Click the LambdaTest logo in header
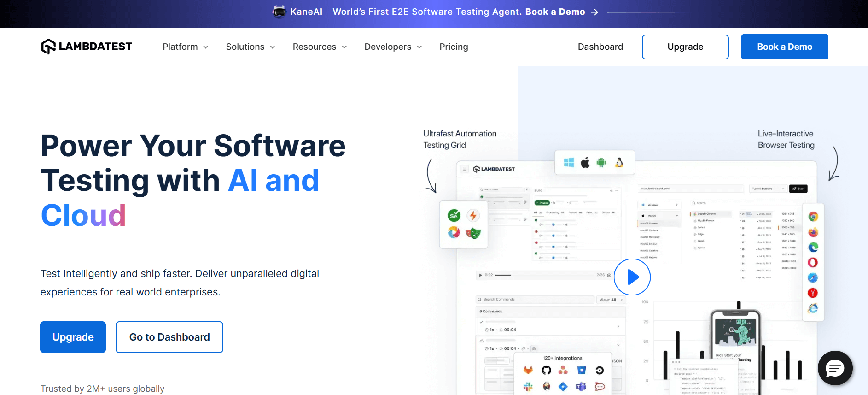Screen dimensions: 868x395 coord(87,47)
